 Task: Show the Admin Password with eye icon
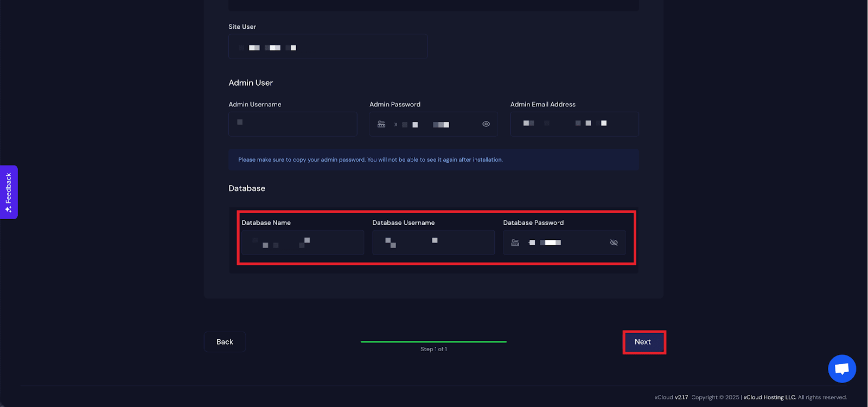pos(486,124)
